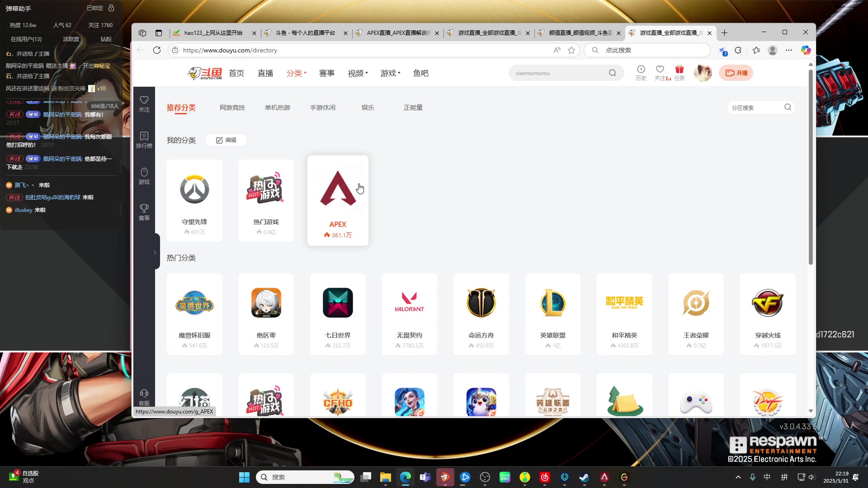Screen dimensions: 868x488
Task: Open Windows Start menu
Action: tap(244, 477)
